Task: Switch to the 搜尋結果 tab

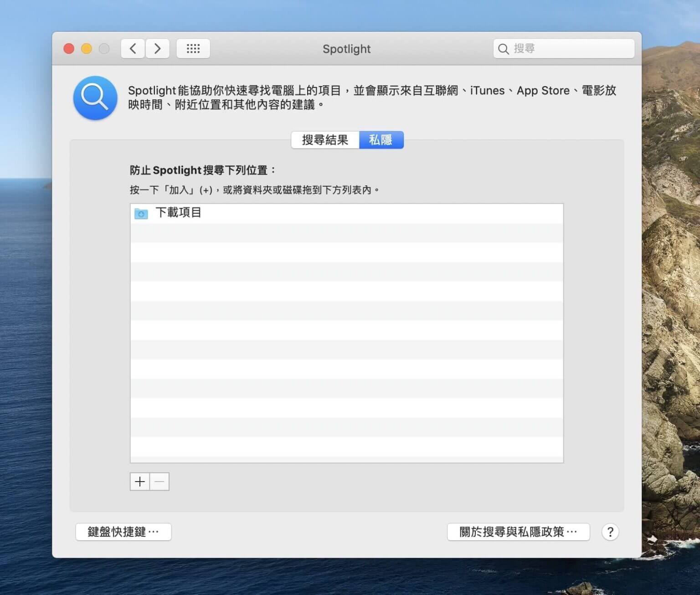Action: [325, 140]
